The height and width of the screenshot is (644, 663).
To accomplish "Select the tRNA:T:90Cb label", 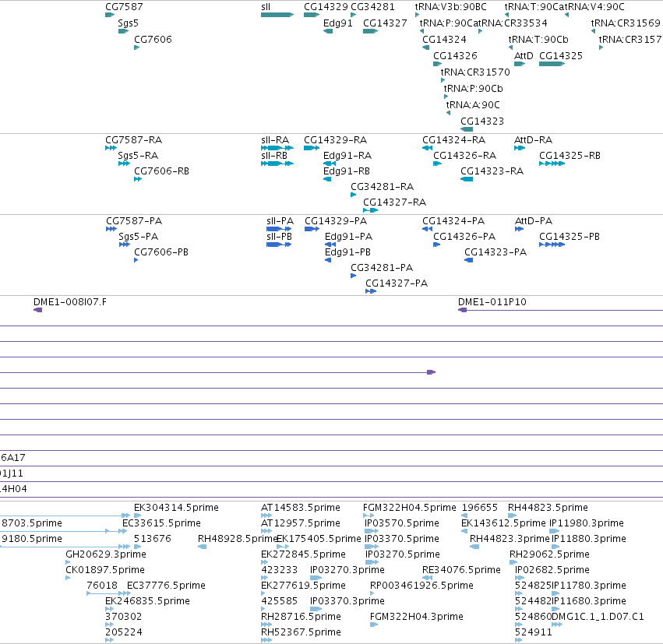I will pos(538,40).
